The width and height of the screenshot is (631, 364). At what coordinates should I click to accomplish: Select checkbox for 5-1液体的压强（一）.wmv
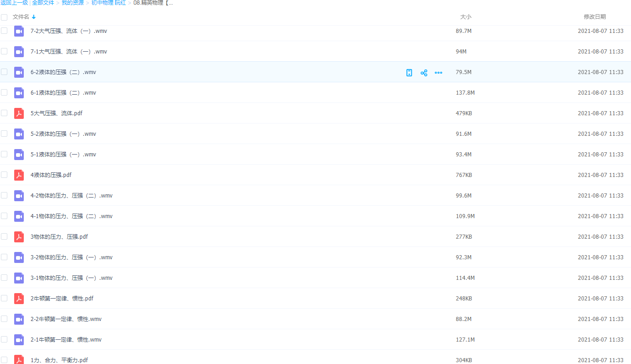[x=4, y=154]
